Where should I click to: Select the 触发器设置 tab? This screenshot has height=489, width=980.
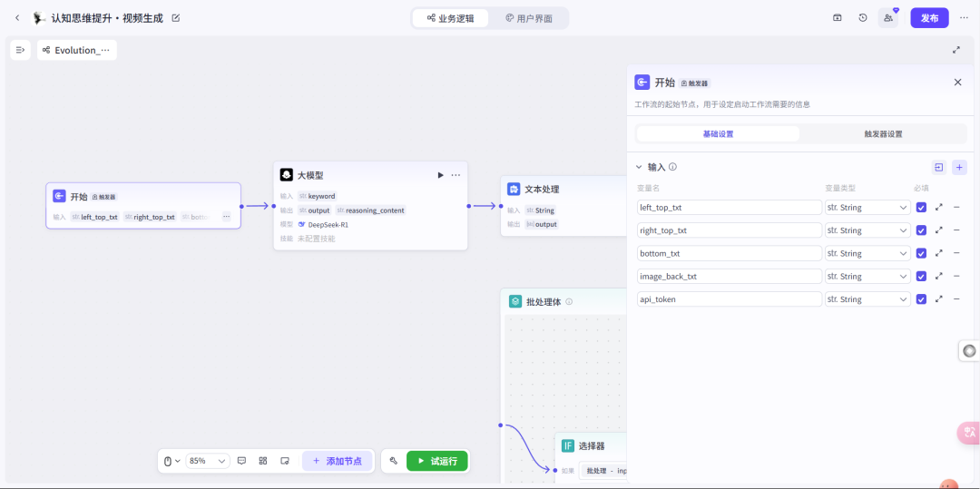click(883, 133)
